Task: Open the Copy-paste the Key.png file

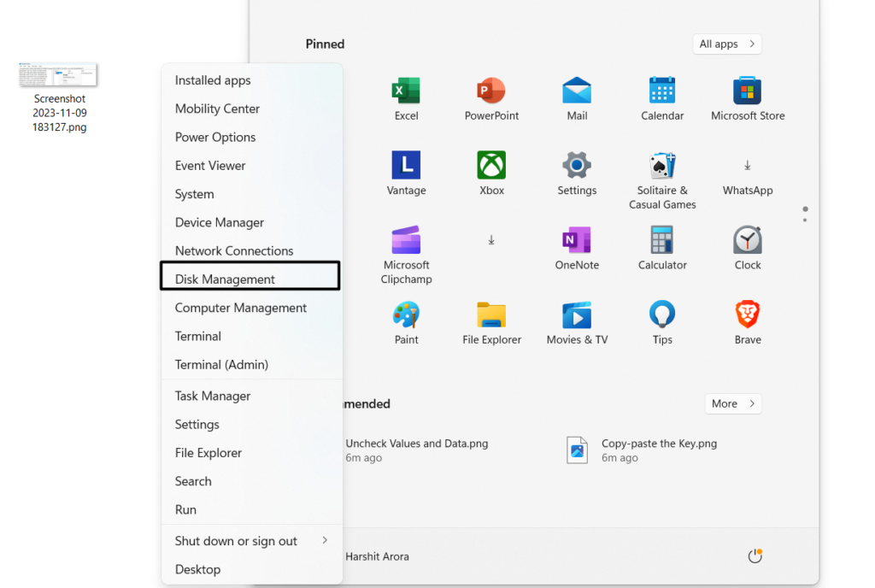Action: (x=658, y=444)
